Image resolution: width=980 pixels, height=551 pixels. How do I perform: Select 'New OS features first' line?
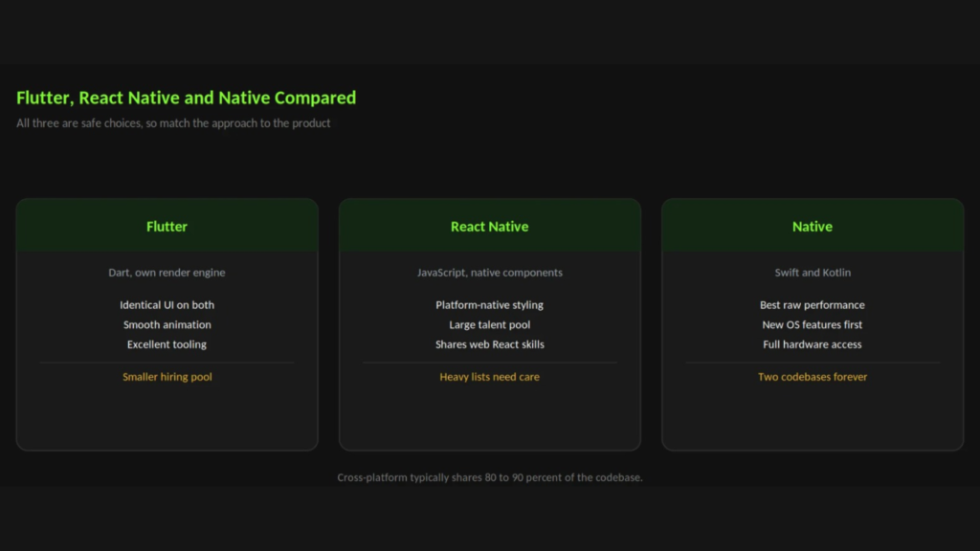click(x=813, y=325)
